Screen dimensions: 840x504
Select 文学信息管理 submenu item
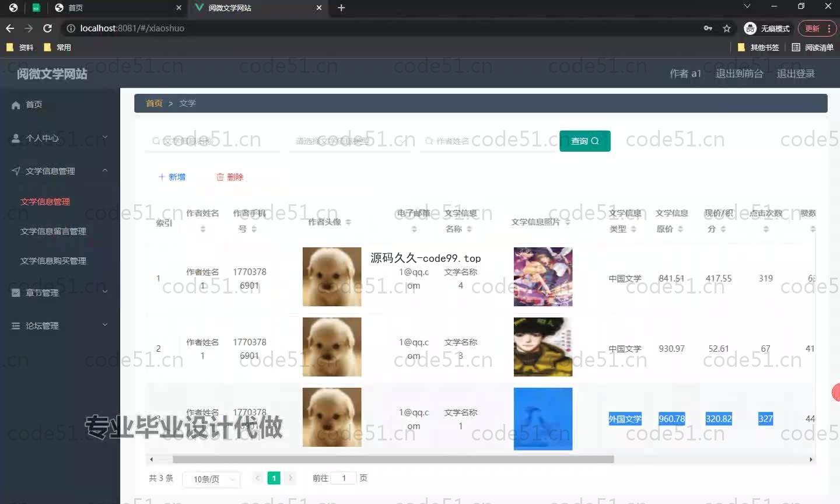45,202
